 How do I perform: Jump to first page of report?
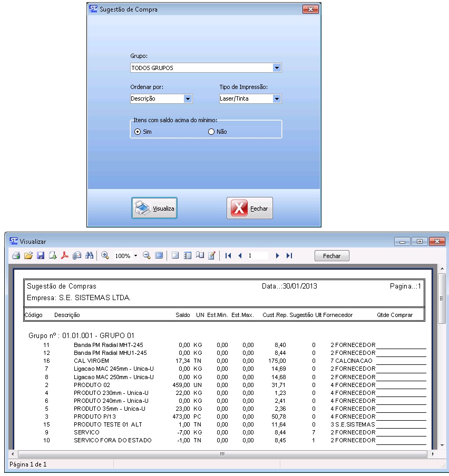tap(228, 256)
